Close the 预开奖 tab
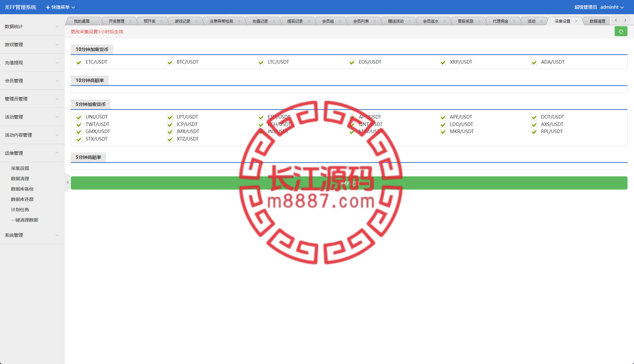The image size is (634, 364). pyautogui.click(x=161, y=21)
